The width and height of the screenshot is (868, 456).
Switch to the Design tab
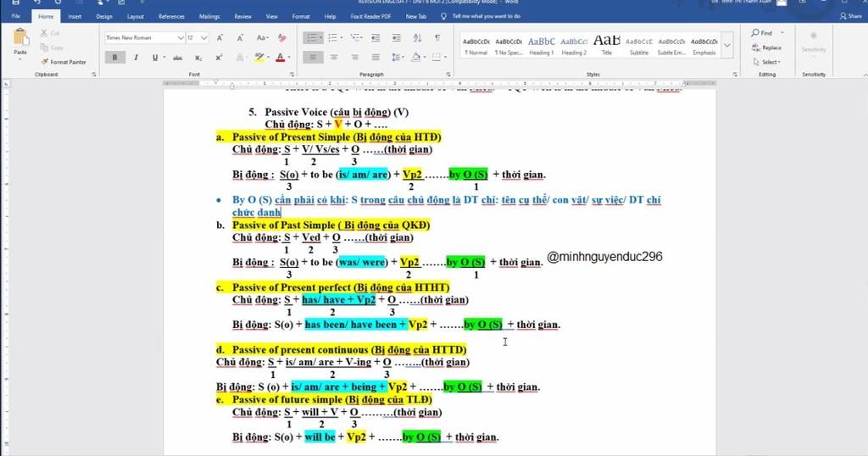pos(104,16)
